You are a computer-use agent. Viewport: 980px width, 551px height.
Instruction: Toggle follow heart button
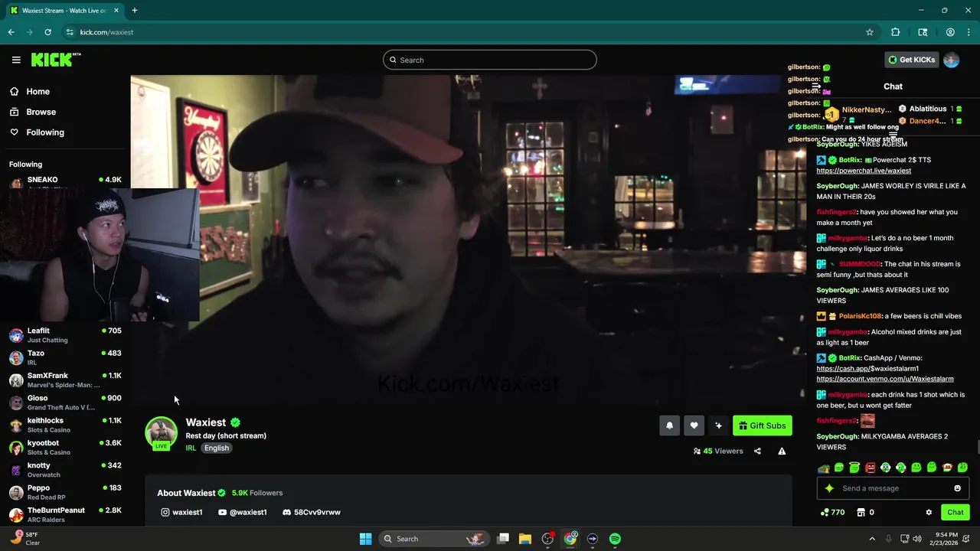tap(694, 426)
